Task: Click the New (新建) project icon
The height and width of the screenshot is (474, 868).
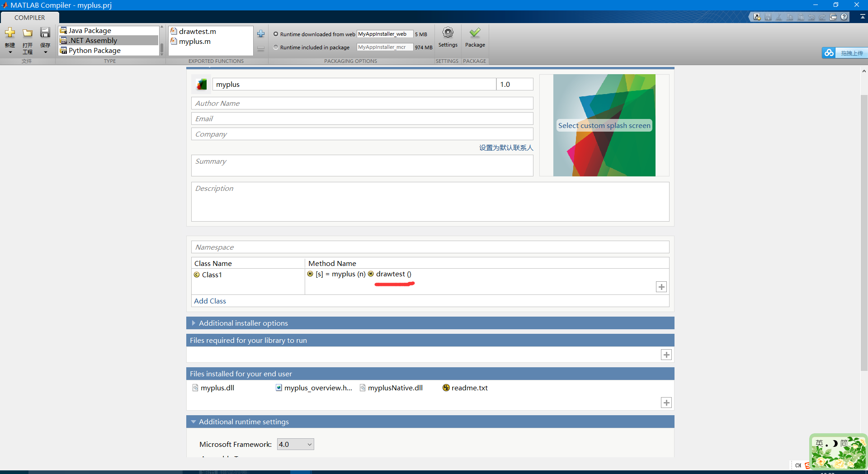Action: (10, 33)
